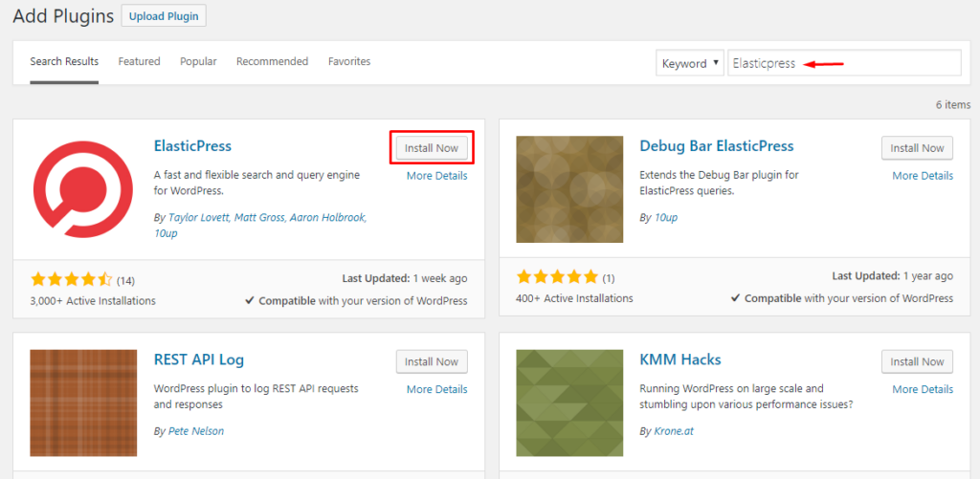Open the Debug Bar ElasticPress title link
Viewport: 980px width, 479px height.
point(716,146)
